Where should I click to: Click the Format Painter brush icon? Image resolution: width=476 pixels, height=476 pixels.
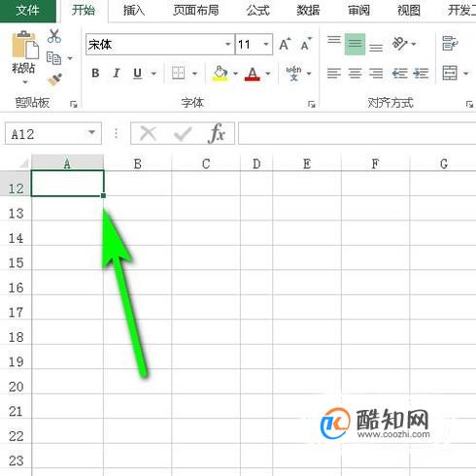(54, 80)
